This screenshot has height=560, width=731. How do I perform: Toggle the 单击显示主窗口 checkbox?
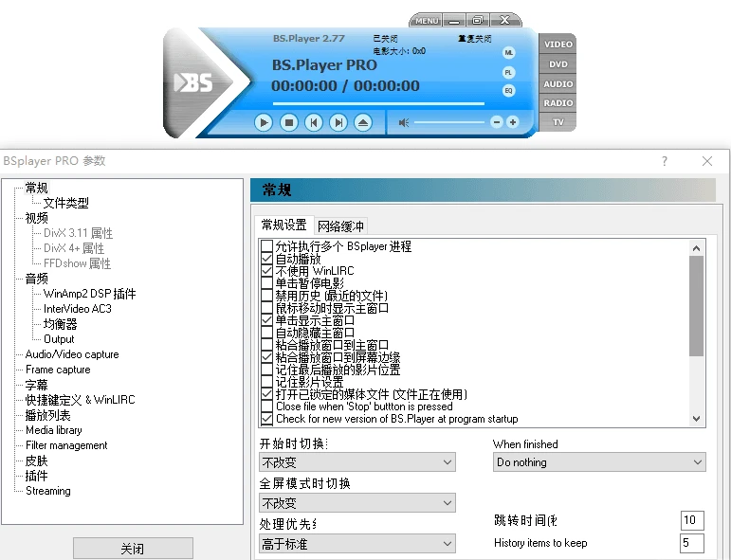tap(266, 320)
